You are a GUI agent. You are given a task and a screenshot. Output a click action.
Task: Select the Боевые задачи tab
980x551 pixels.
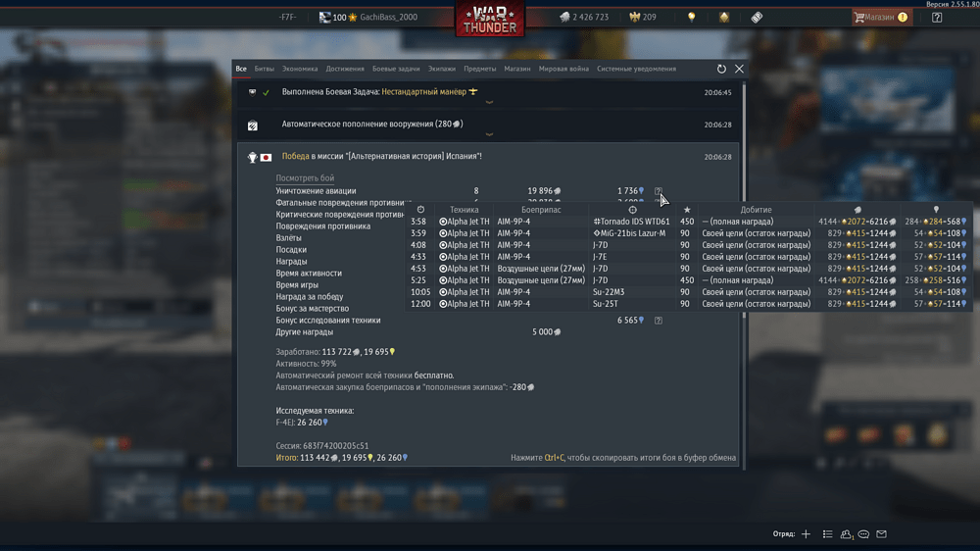click(396, 69)
